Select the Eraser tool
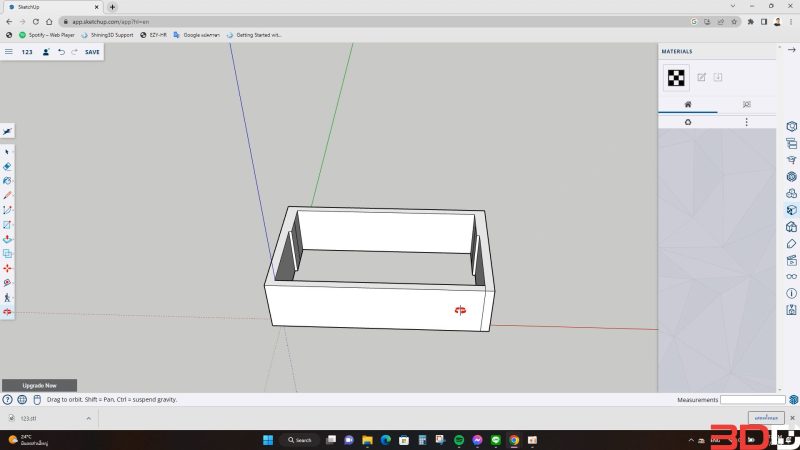Viewport: 800px width, 450px height. (x=7, y=166)
